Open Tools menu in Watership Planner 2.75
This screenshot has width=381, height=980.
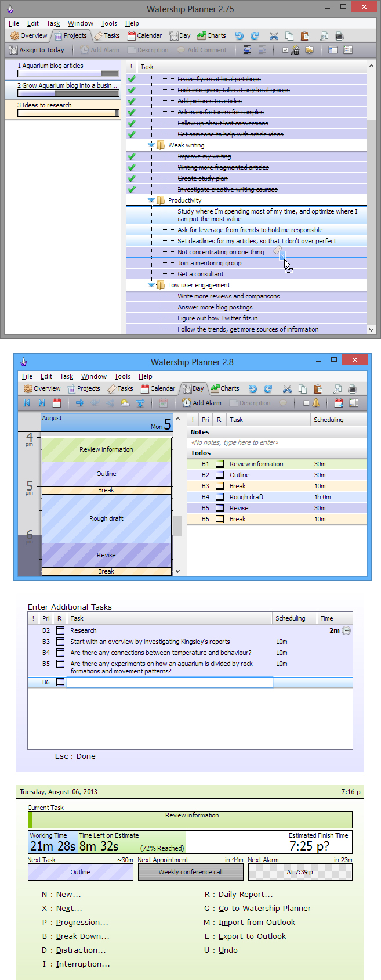click(x=109, y=23)
